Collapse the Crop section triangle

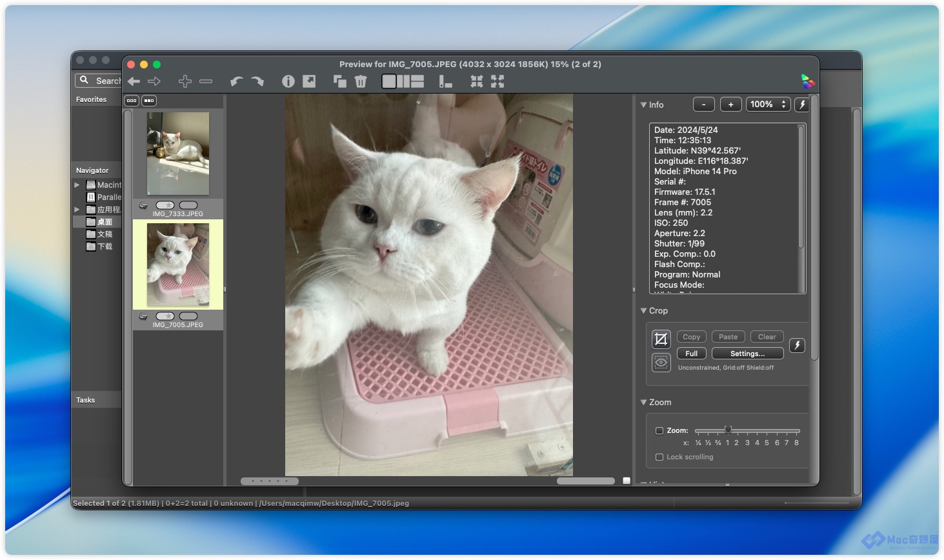[x=643, y=311]
